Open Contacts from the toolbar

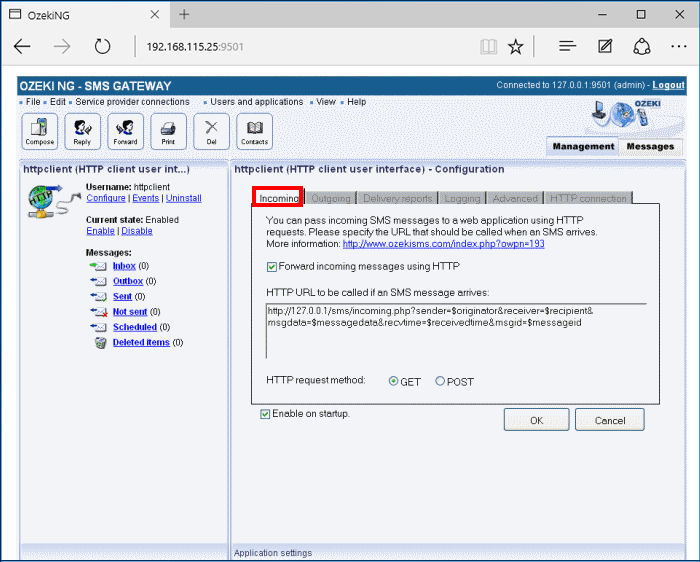click(254, 130)
